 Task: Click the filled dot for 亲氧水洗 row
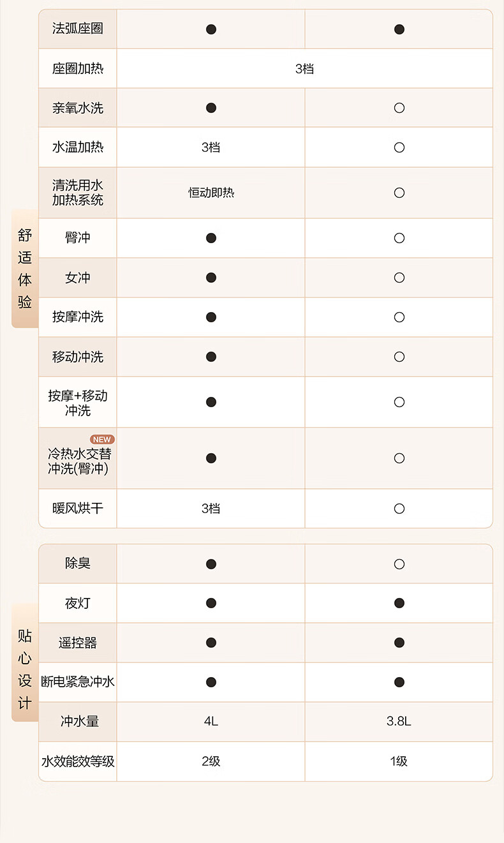point(211,108)
